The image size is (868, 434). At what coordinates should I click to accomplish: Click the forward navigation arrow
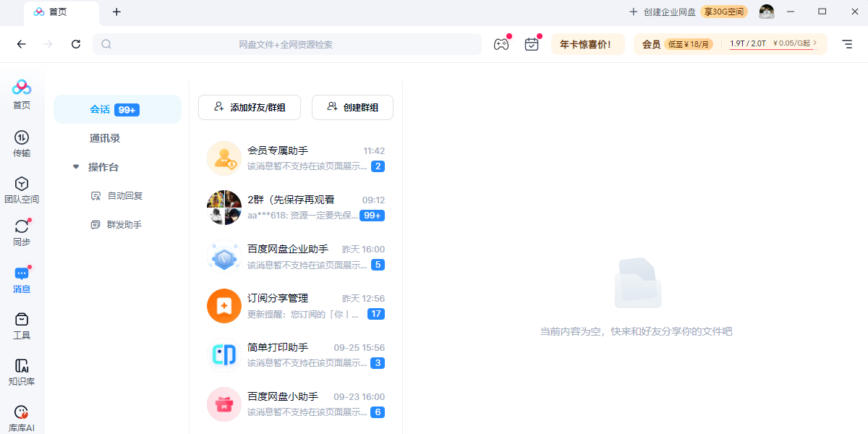[x=48, y=44]
